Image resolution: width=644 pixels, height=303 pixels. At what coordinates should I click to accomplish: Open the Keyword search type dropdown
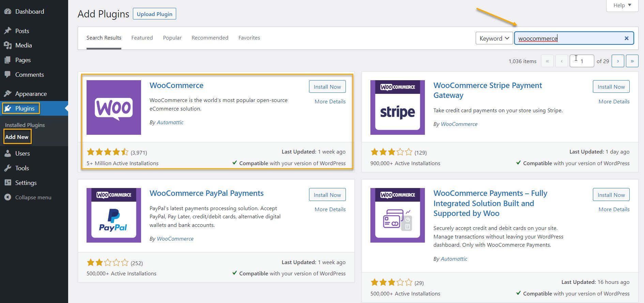[x=494, y=38]
